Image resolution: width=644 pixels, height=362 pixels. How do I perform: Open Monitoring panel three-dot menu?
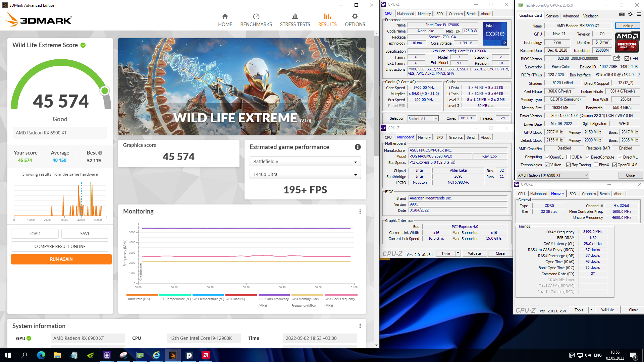(x=360, y=212)
